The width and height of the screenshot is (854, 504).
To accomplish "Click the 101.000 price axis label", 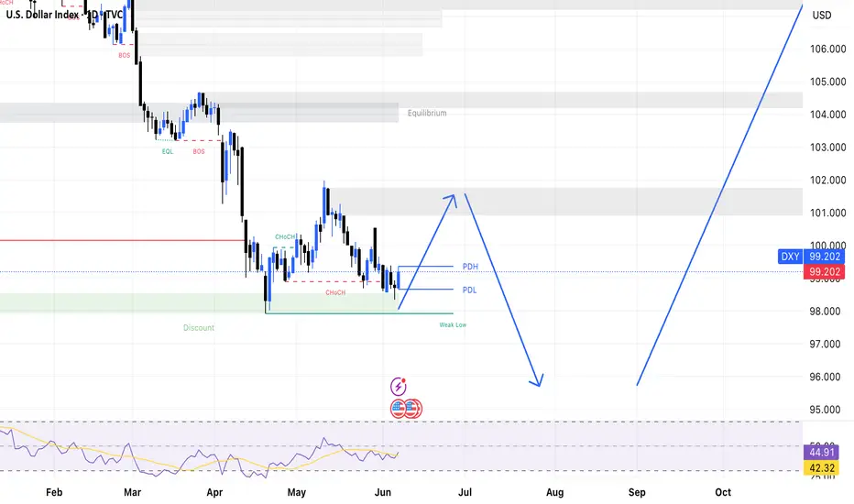I will tap(827, 213).
